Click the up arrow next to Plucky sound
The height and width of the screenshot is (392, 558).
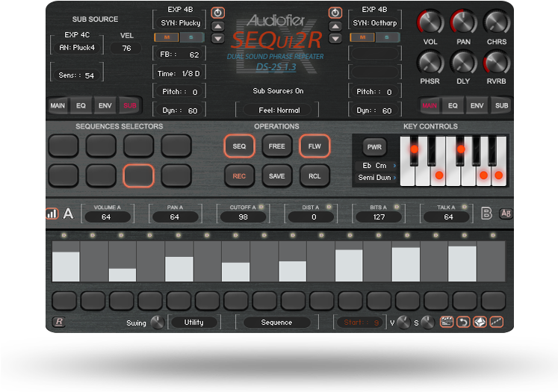218,26
